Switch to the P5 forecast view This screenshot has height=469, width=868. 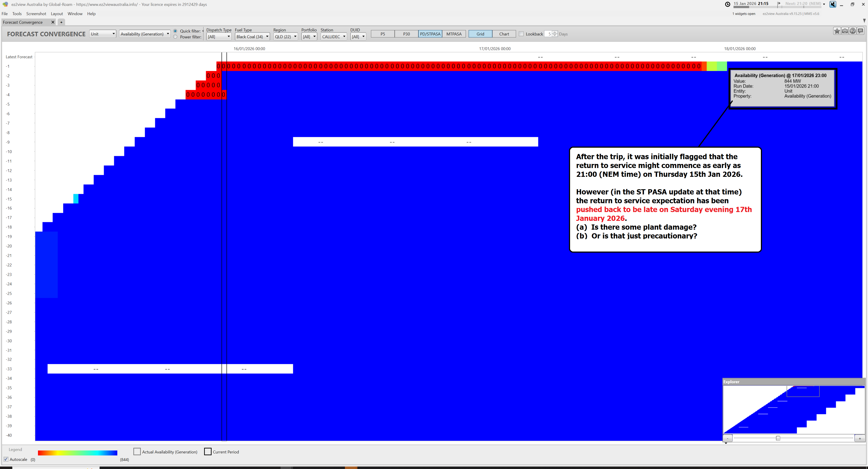coord(383,34)
